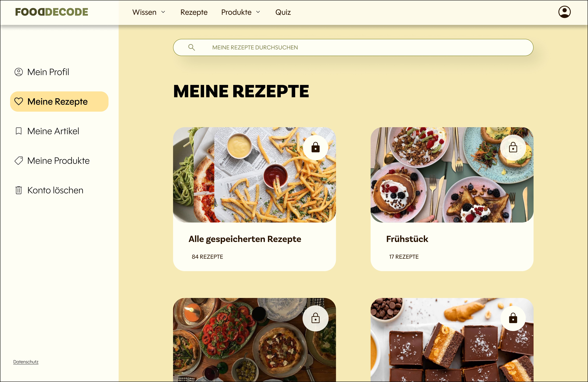Expand the Wissen dropdown chevron
The image size is (588, 382).
coord(163,12)
